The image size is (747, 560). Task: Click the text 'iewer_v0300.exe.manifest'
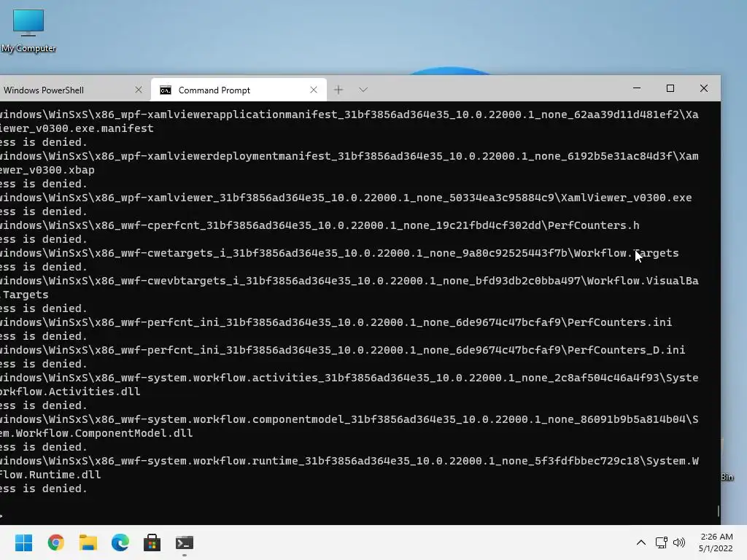[x=77, y=128]
